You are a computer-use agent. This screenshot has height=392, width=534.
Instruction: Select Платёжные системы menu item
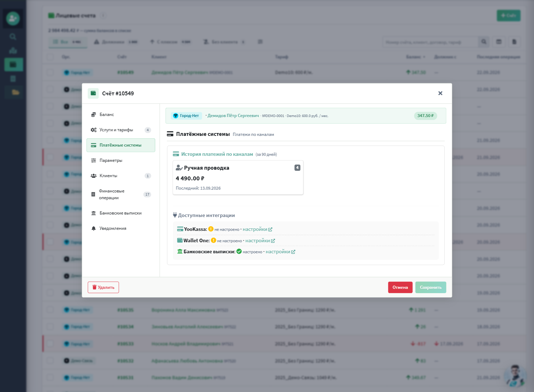coord(121,145)
